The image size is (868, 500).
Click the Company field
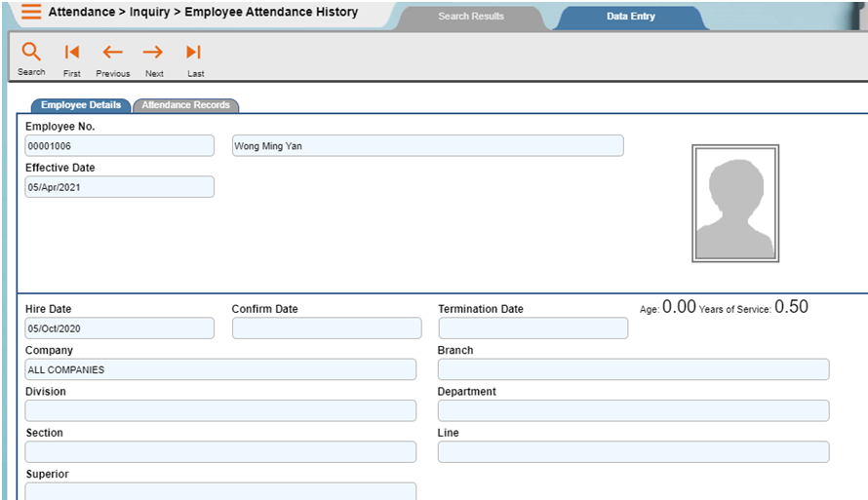(x=220, y=369)
